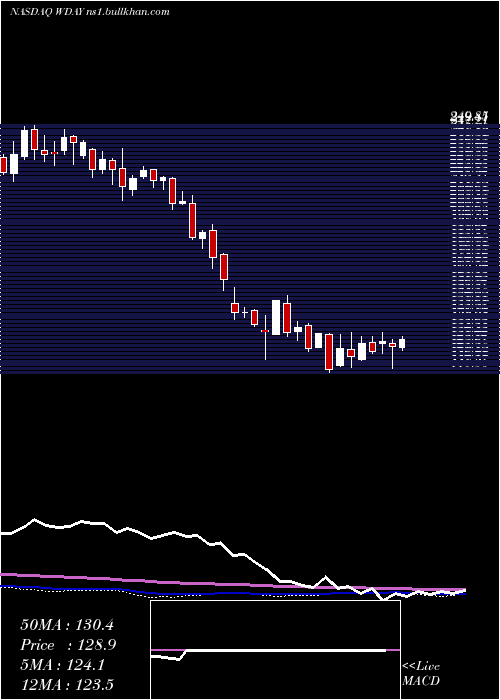Click the '50MA : 130.4' value
500x700 pixels.
tap(67, 625)
